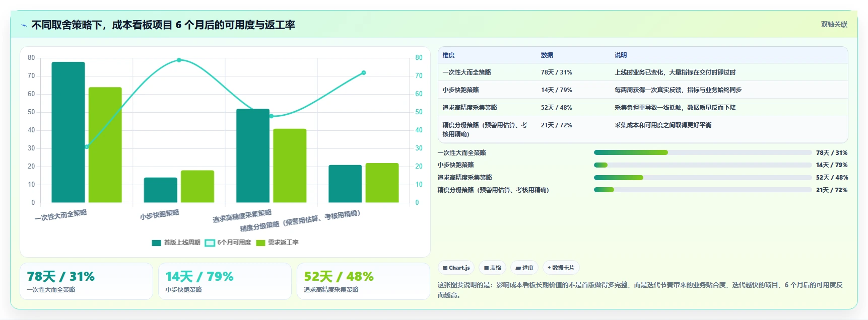Viewport: 868px width, 320px height.
Task: Click the summary paragraph starting 这张图要说明的是
Action: [640, 290]
